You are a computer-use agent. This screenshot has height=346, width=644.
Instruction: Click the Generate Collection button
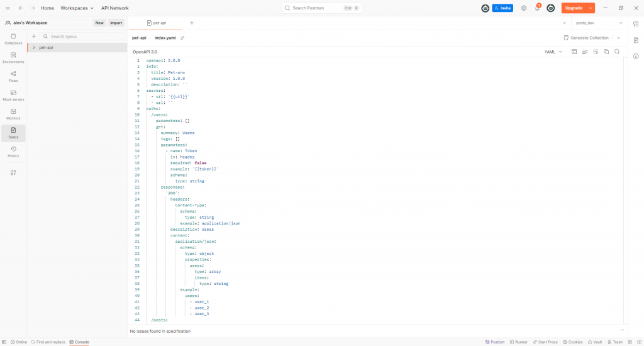point(586,38)
